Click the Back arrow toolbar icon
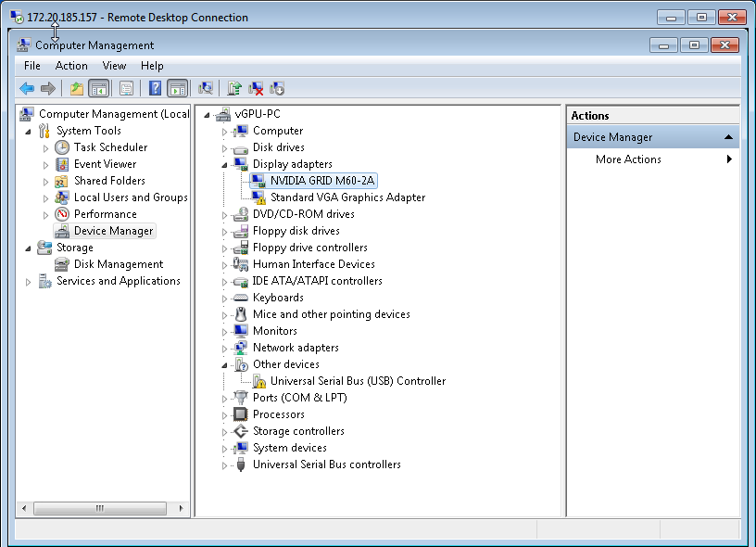The height and width of the screenshot is (547, 756). 27,88
